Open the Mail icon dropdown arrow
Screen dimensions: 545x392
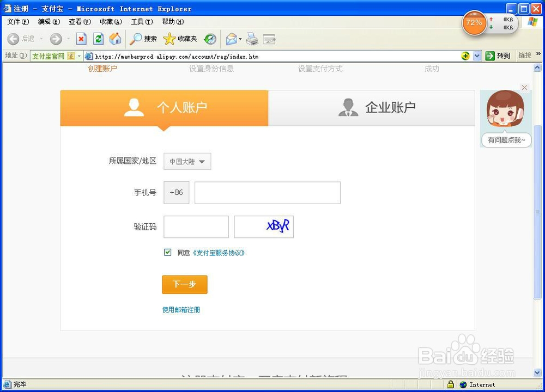(240, 39)
